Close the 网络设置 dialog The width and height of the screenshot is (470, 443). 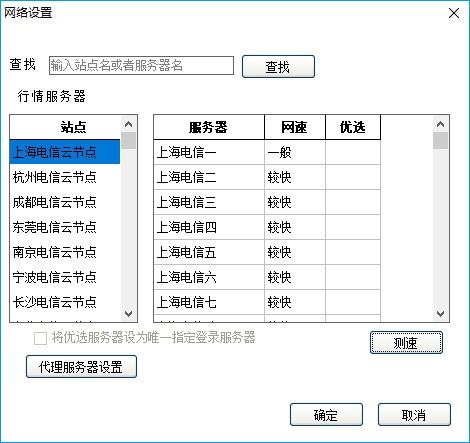pos(454,13)
